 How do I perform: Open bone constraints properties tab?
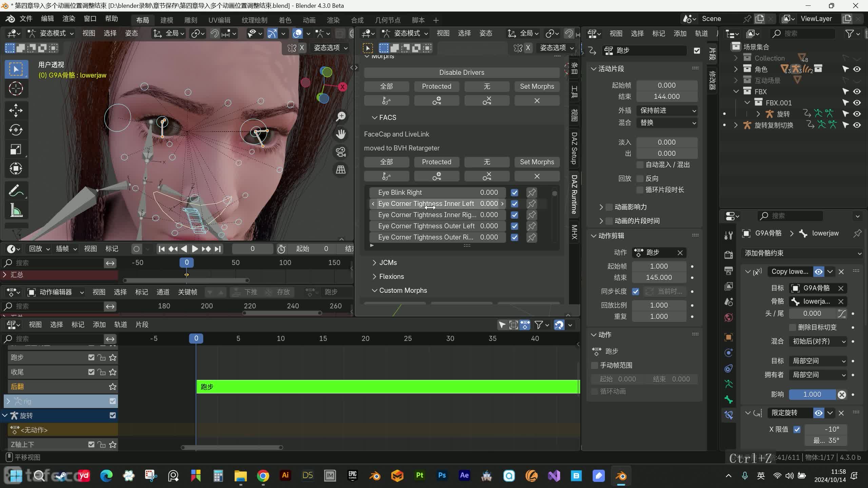coord(729,415)
